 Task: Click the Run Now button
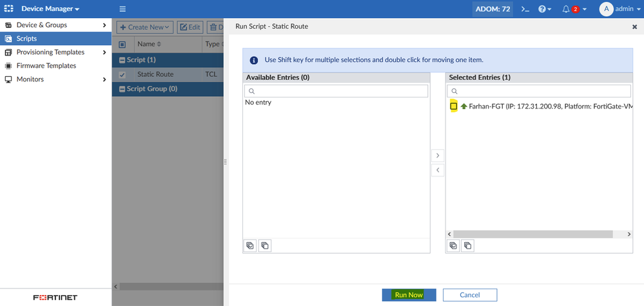click(x=409, y=295)
